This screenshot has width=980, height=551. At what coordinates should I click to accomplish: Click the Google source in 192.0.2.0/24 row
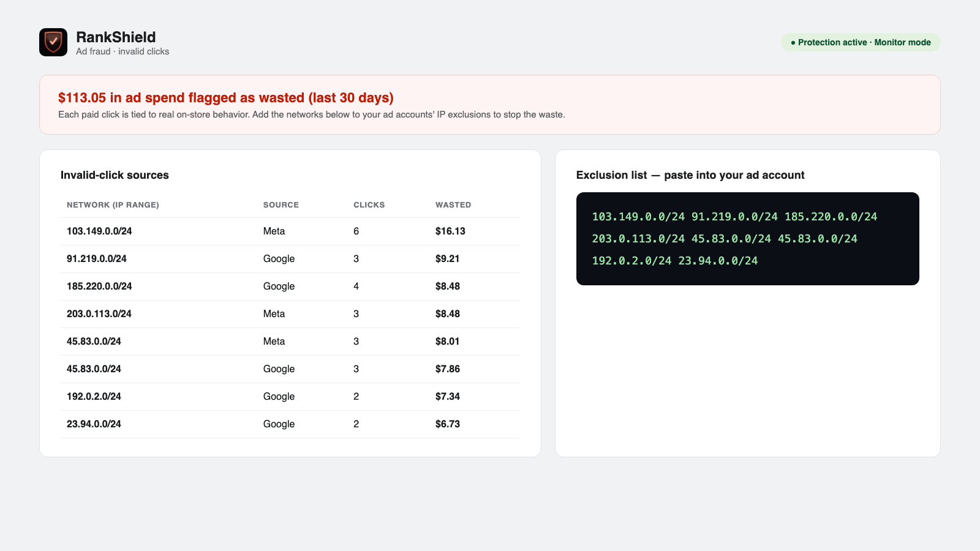pyautogui.click(x=279, y=397)
